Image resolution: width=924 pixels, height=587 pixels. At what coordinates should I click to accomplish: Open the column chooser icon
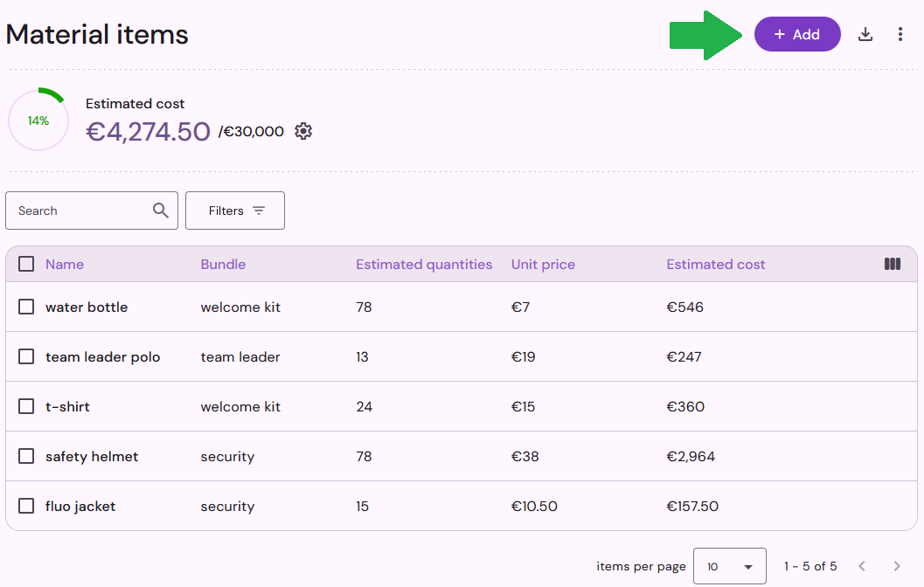coord(893,264)
